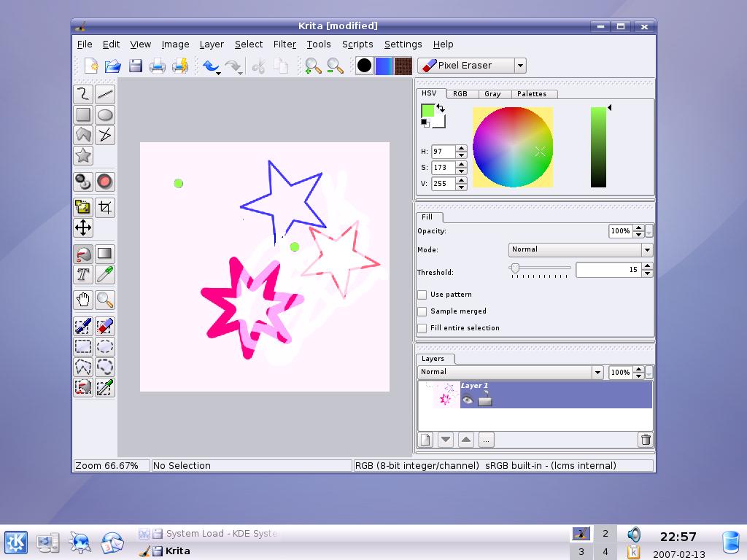Open the layer blending mode dropdown
The image size is (747, 560).
click(597, 373)
